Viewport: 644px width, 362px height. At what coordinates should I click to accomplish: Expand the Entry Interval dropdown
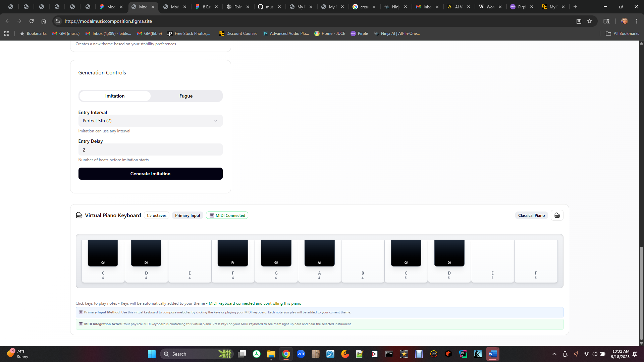point(150,121)
